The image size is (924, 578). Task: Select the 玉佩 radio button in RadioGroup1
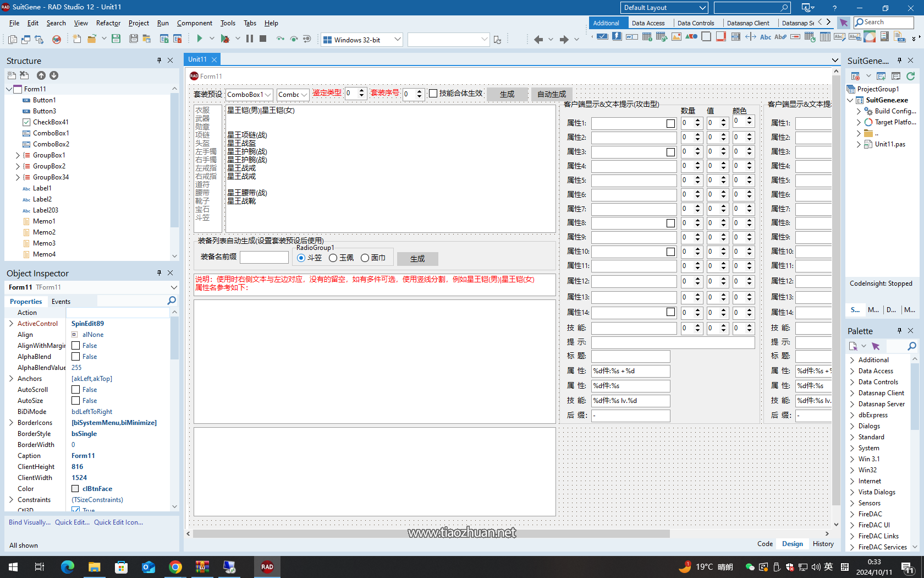[332, 257]
